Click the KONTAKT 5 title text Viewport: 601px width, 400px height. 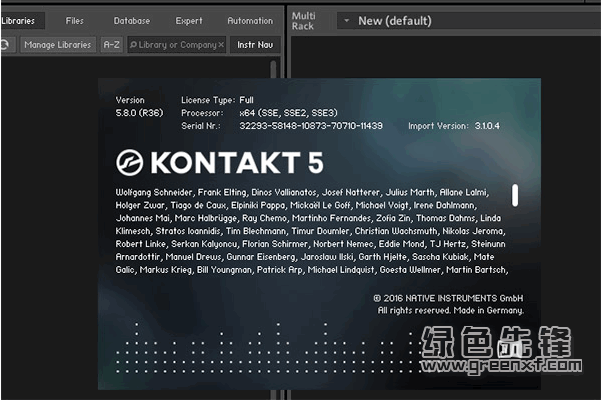(x=237, y=162)
